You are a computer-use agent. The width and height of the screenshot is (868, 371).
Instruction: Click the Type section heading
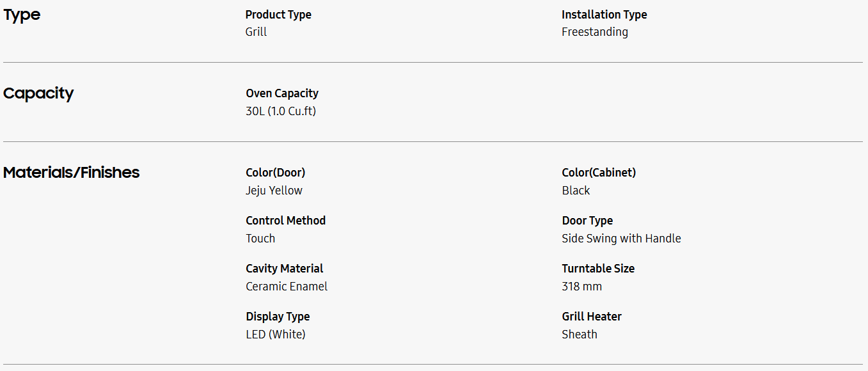pos(22,15)
